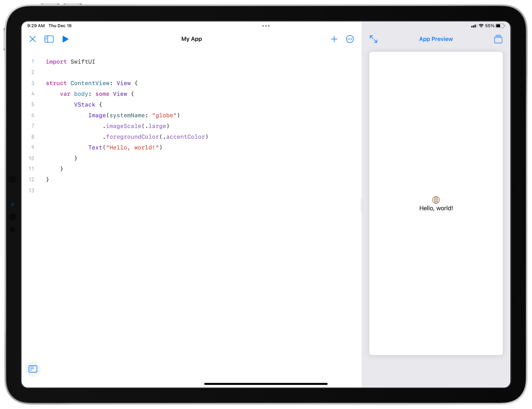
Task: Run the app with play button
Action: [x=65, y=39]
